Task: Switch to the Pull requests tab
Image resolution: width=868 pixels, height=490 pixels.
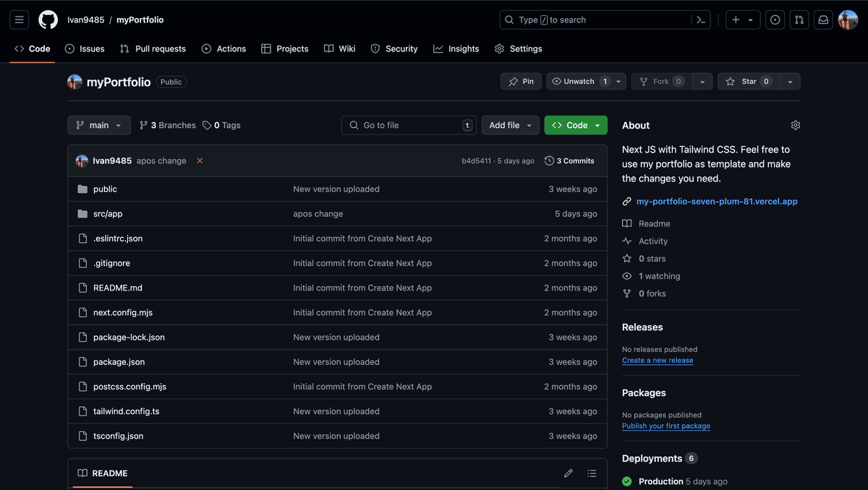Action: click(x=153, y=48)
